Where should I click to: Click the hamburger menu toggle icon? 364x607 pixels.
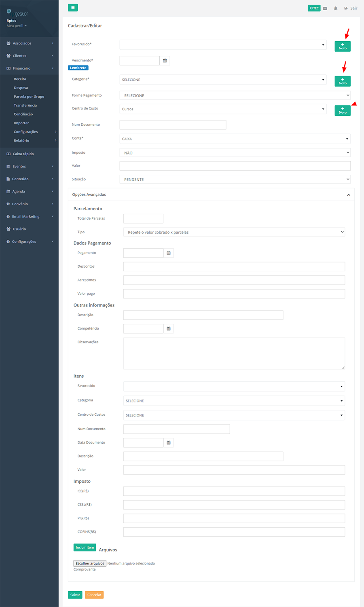[x=73, y=8]
